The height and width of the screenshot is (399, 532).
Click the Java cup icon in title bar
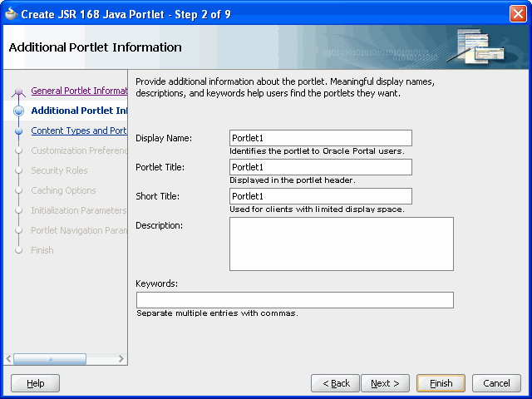pos(11,14)
